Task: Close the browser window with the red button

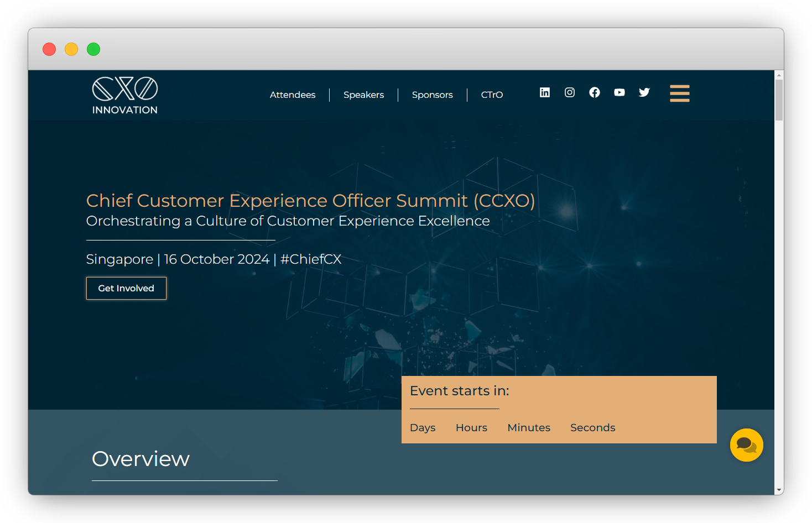Action: click(x=49, y=49)
